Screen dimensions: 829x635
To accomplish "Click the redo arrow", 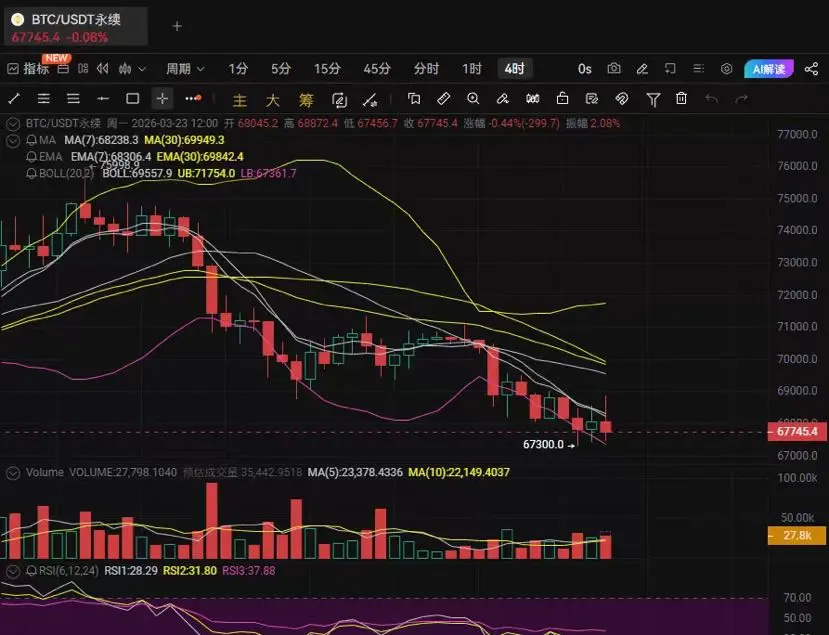I will pyautogui.click(x=742, y=99).
